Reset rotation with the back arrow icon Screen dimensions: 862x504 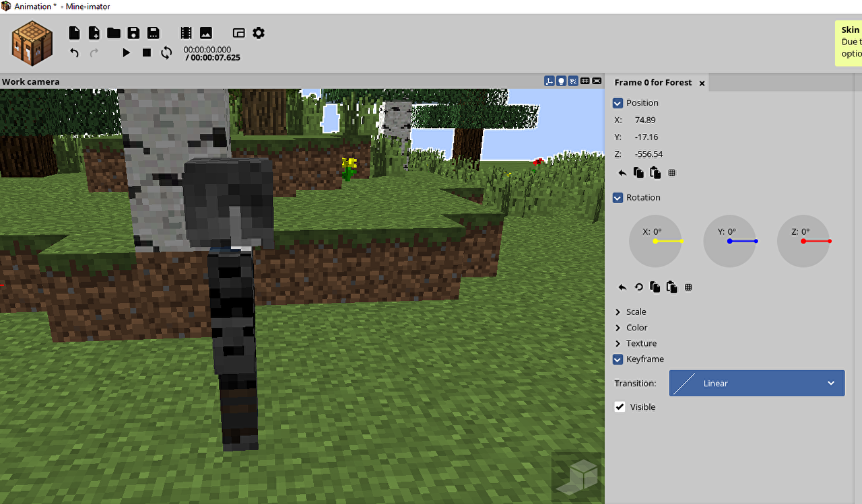pyautogui.click(x=622, y=287)
